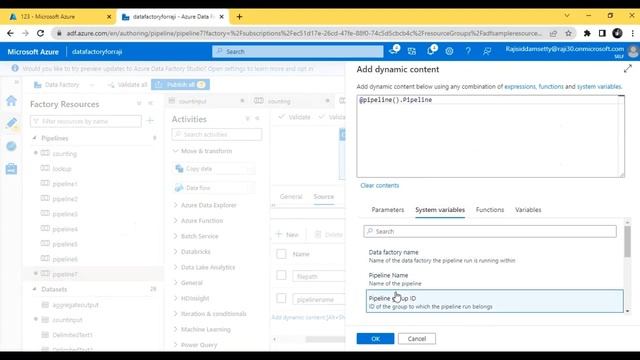Click the system variables list scrollbar
Screen dimensions: 640x360
pyautogui.click(x=627, y=242)
